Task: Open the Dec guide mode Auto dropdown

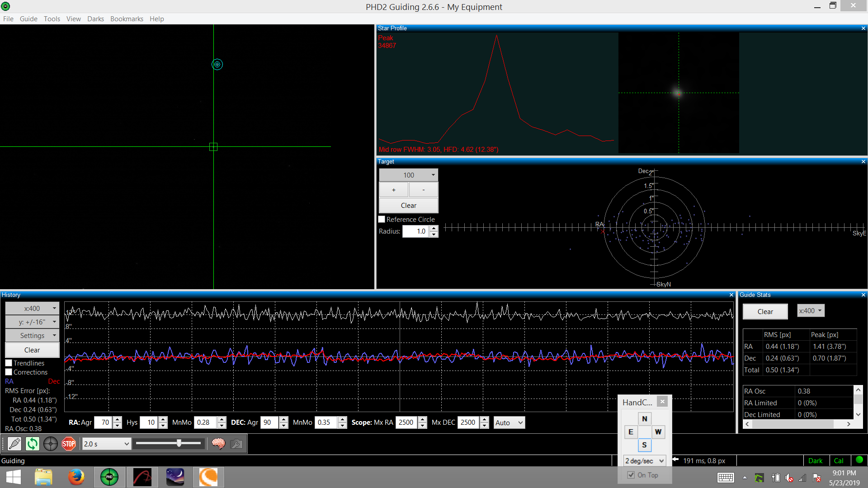Action: pos(509,422)
